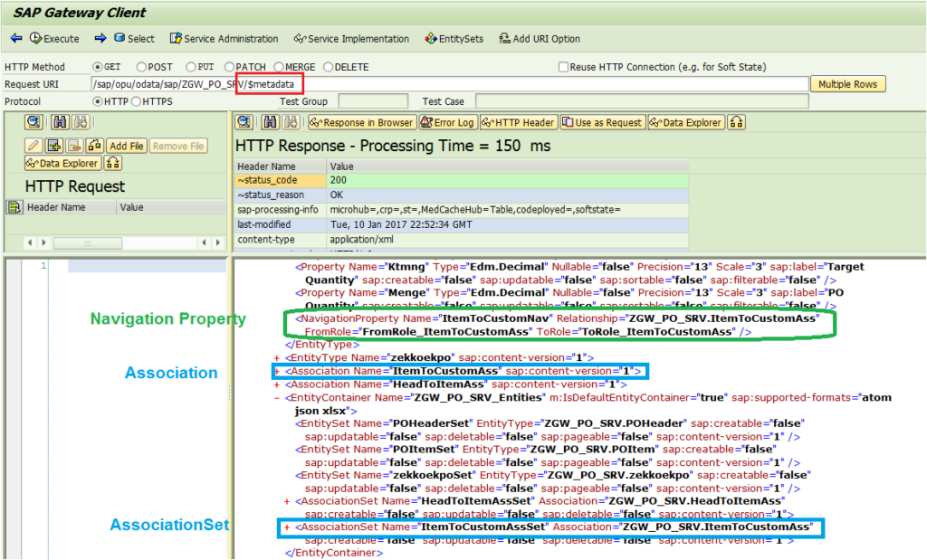Enable Reuse HTTP Connection checkbox

click(x=563, y=67)
